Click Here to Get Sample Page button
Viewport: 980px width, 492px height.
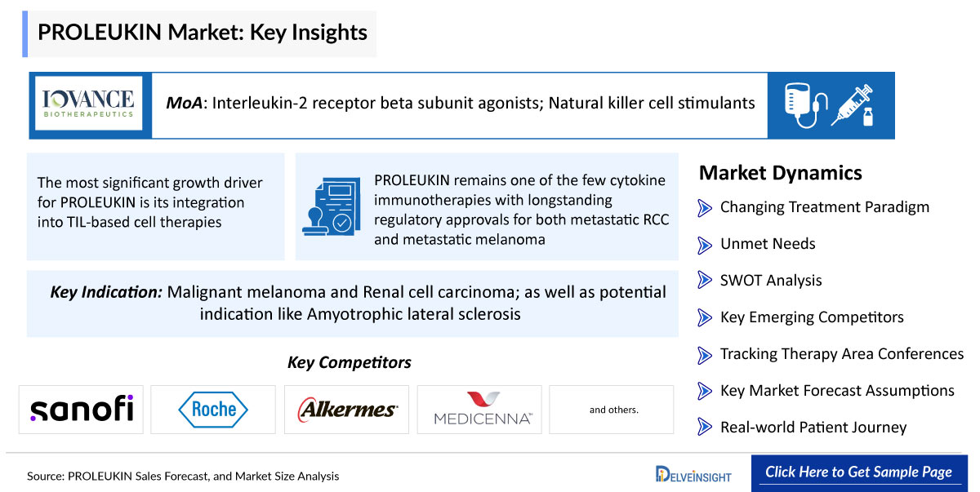[x=858, y=472]
